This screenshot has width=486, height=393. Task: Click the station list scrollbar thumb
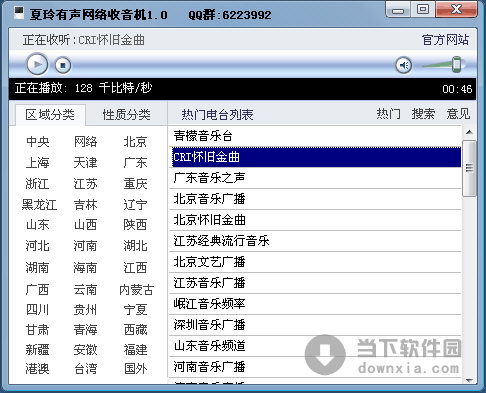pyautogui.click(x=469, y=168)
